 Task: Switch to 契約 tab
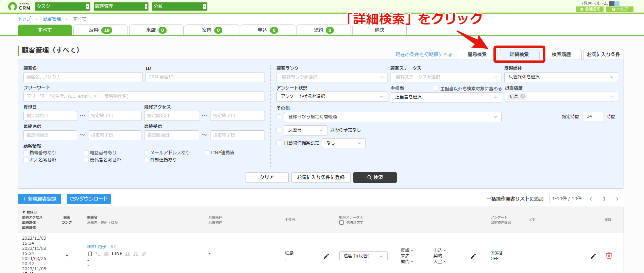(x=324, y=30)
